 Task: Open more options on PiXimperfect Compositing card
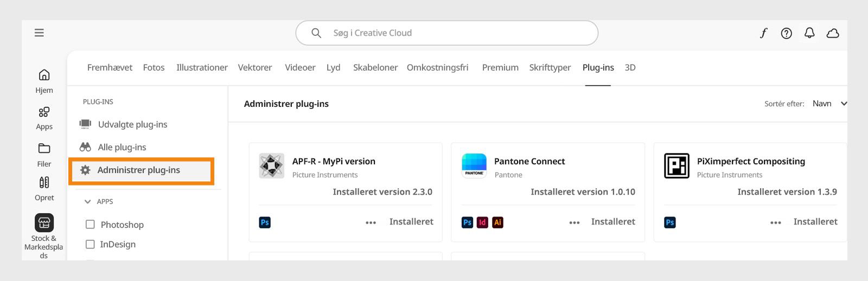point(776,222)
